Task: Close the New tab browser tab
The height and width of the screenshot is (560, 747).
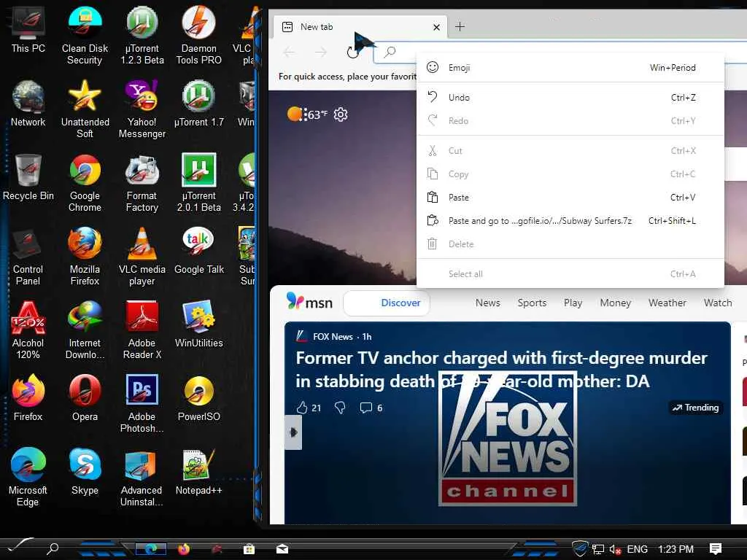Action: 436,27
